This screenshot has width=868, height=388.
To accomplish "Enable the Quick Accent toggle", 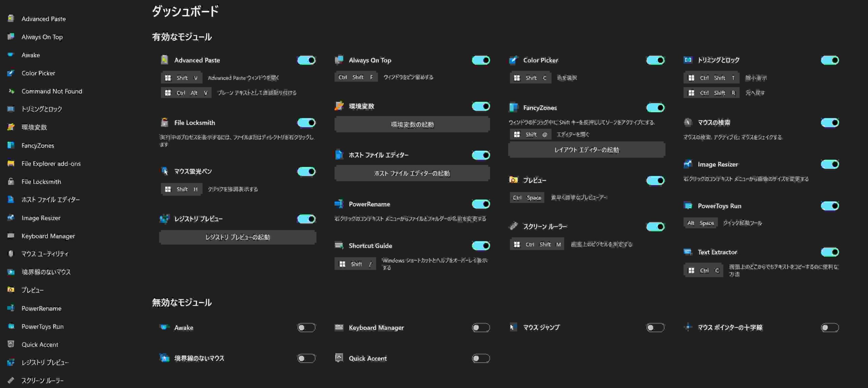I will click(480, 358).
